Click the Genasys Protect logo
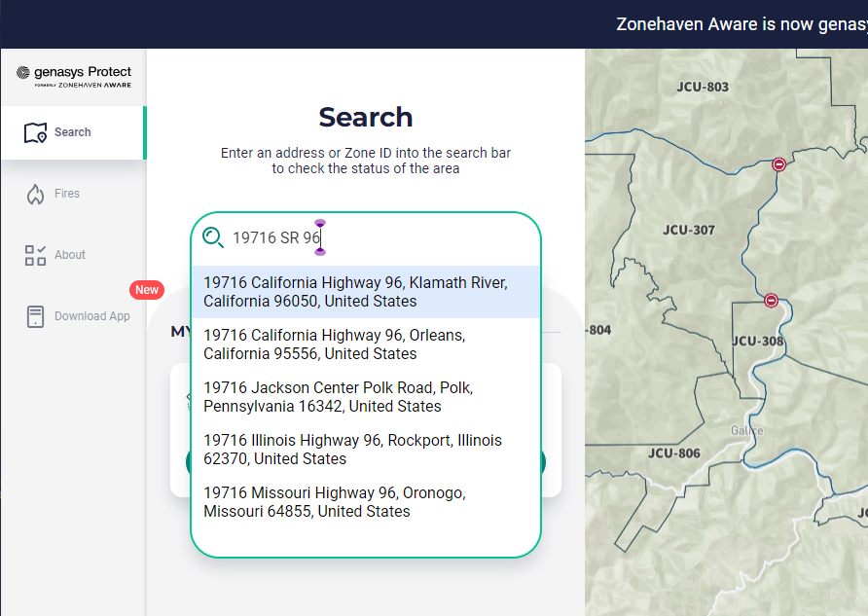 click(74, 77)
